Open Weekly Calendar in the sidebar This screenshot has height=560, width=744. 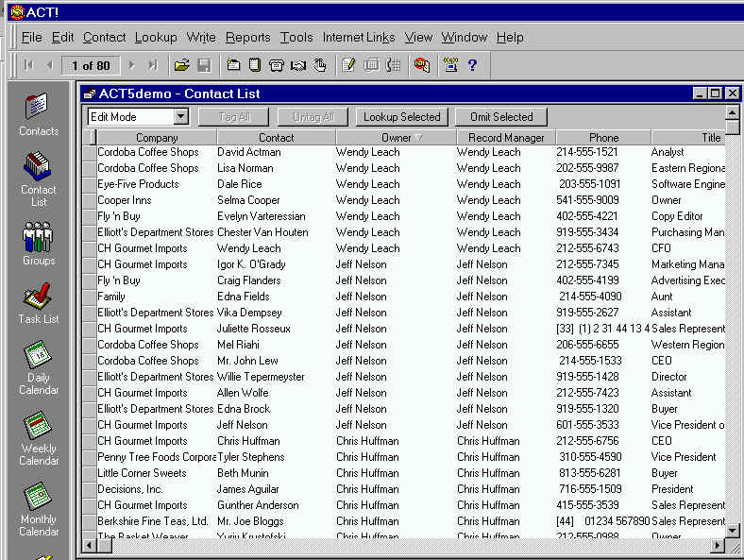(39, 439)
